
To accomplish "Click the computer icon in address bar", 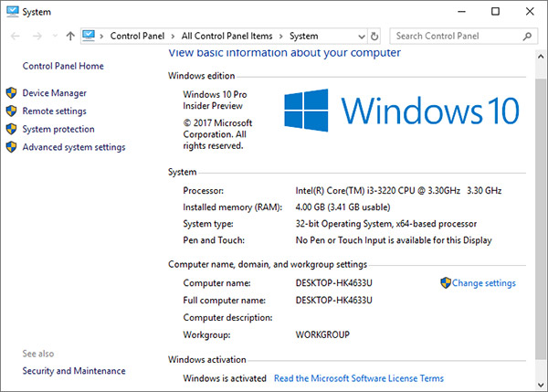I will click(89, 36).
